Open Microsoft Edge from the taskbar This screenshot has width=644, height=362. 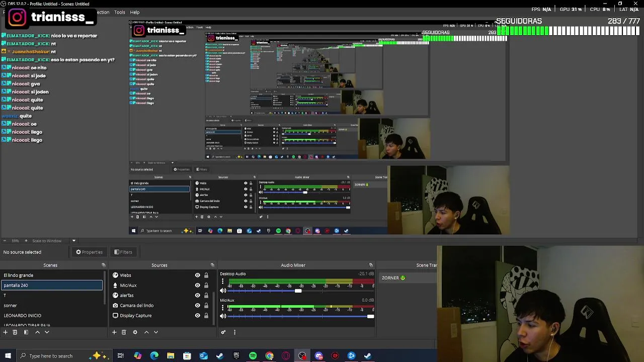click(x=154, y=356)
